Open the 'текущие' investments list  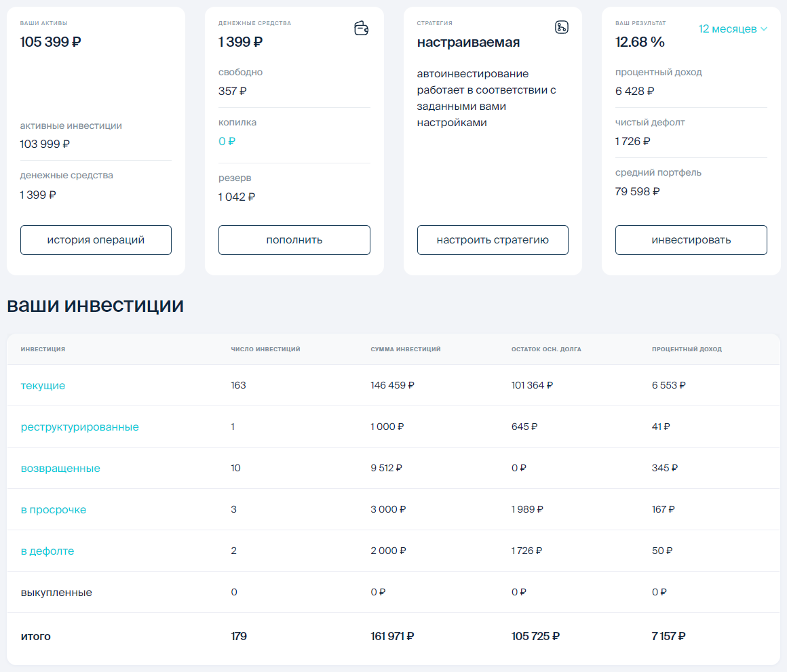42,385
